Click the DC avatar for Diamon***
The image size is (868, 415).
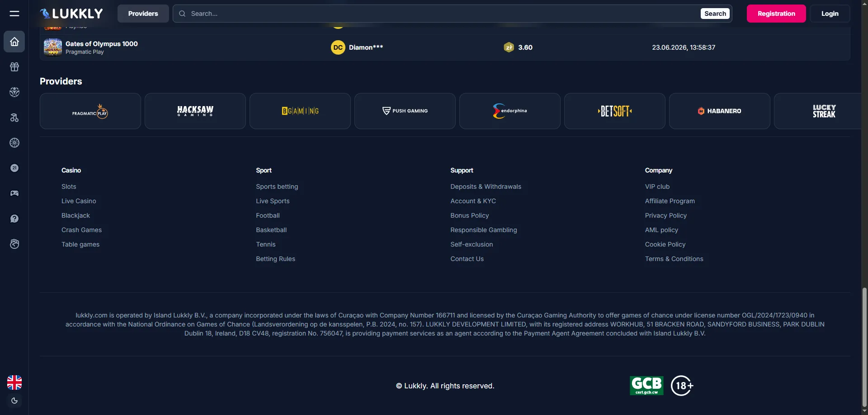click(338, 47)
